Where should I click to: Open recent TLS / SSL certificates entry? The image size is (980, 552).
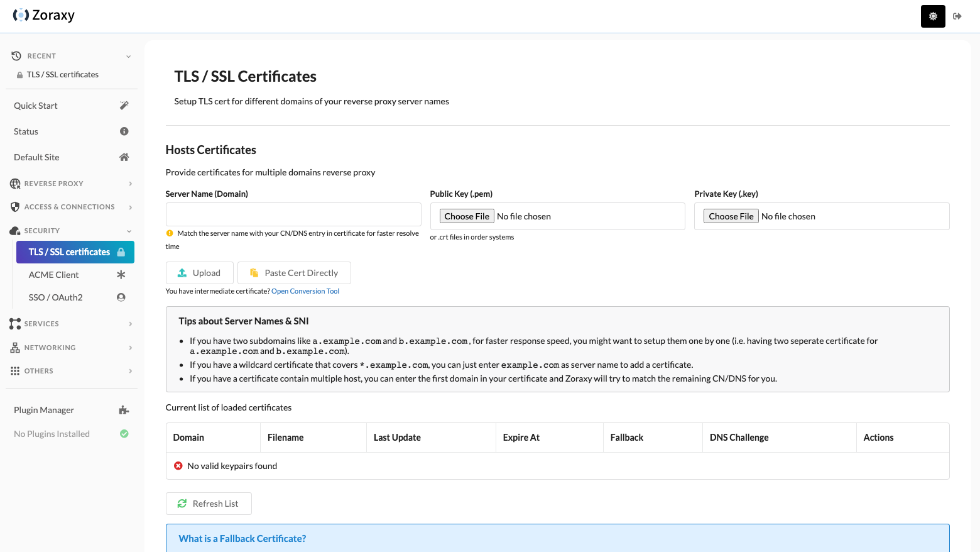pos(58,74)
